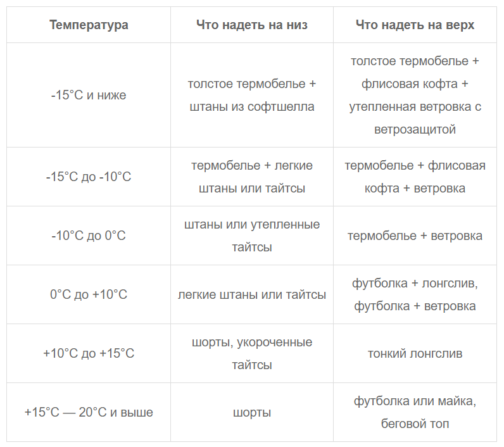Click the Температура column header

pyautogui.click(x=89, y=25)
